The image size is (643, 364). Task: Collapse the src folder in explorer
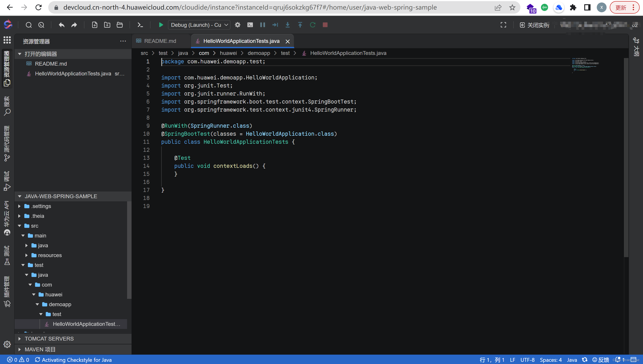point(19,226)
